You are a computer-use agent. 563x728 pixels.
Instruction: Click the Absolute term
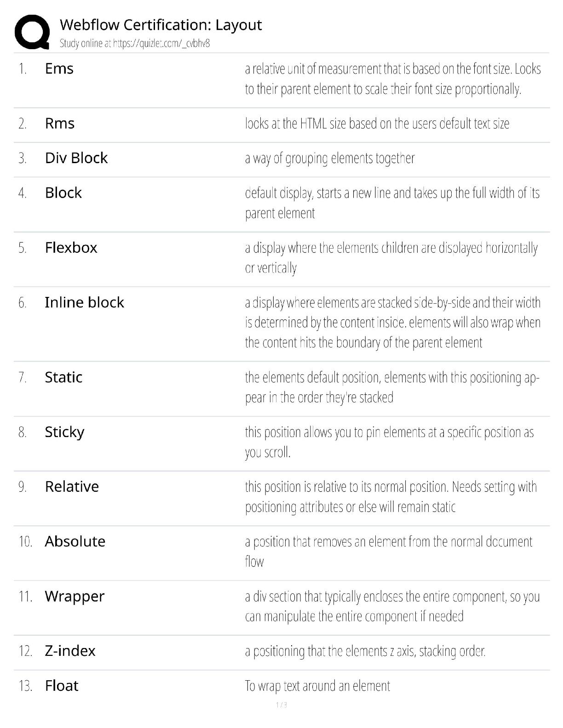point(75,541)
